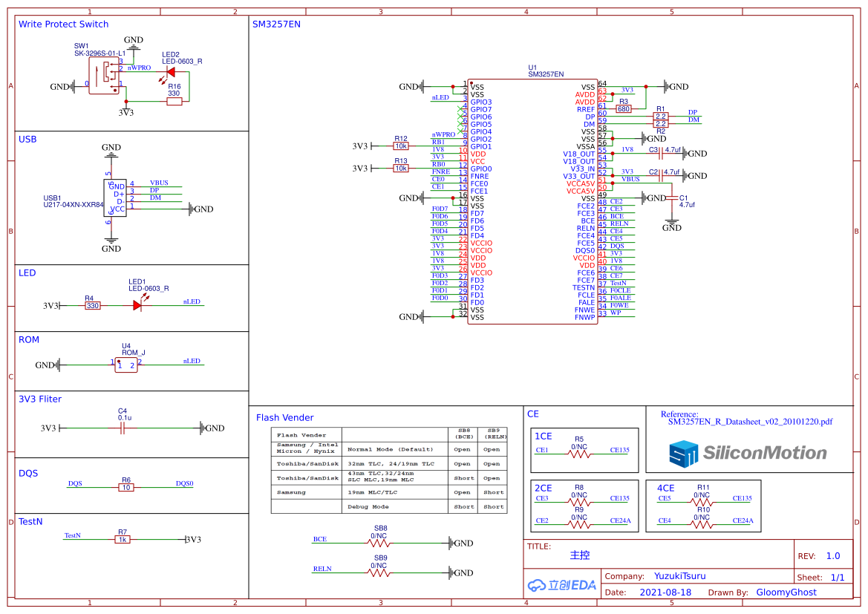Click the 'Normal Mode (Default)' table cell
868x614 pixels.
pyautogui.click(x=395, y=450)
